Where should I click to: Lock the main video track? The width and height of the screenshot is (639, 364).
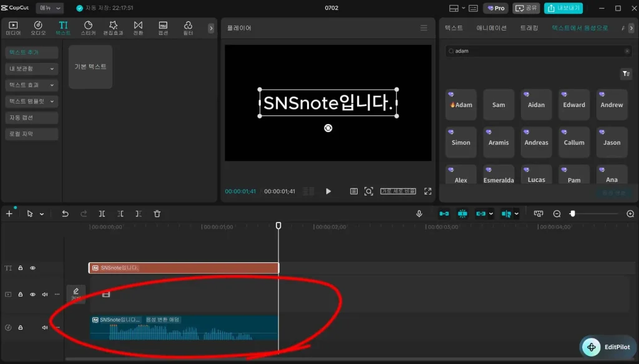21,294
